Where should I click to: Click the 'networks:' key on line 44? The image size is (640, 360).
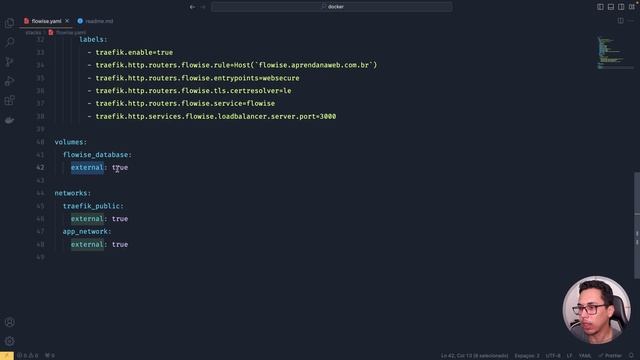tap(73, 193)
